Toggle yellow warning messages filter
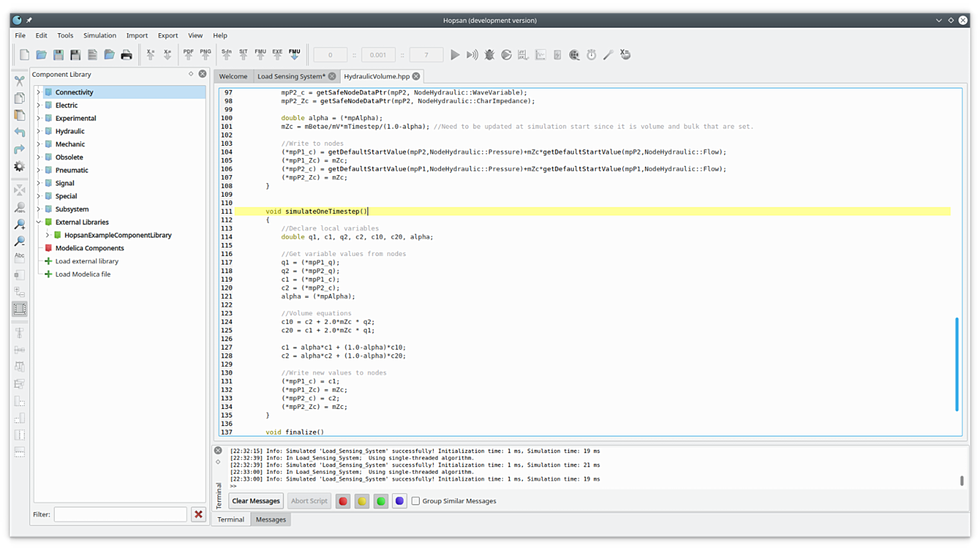 click(362, 502)
